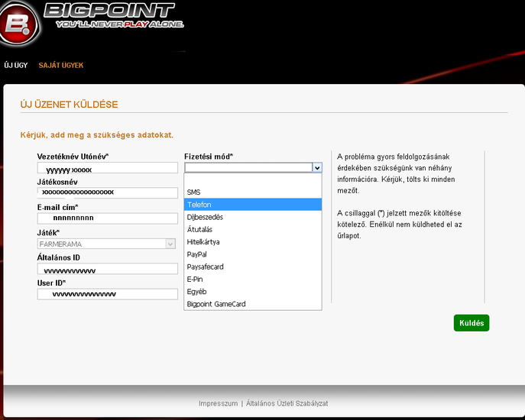
Task: Focus the E-mail cím input field
Action: 107,218
